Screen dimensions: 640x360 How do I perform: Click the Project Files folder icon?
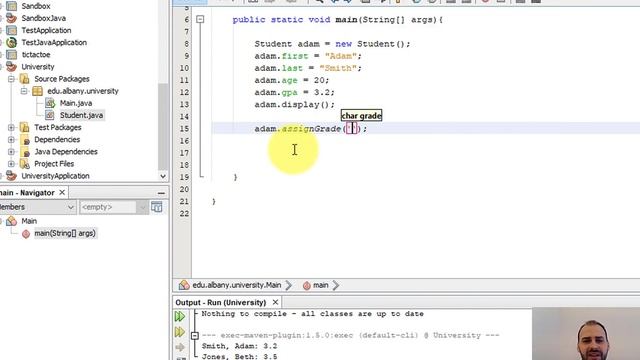click(24, 164)
